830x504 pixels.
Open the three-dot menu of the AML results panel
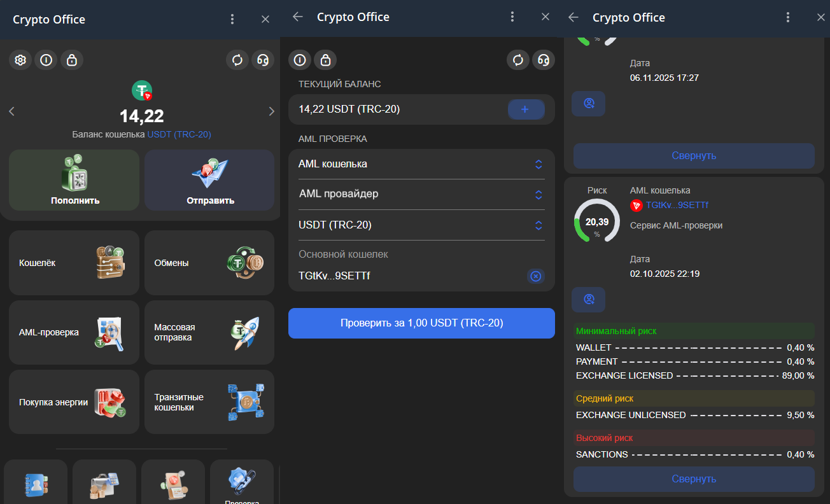click(x=788, y=17)
